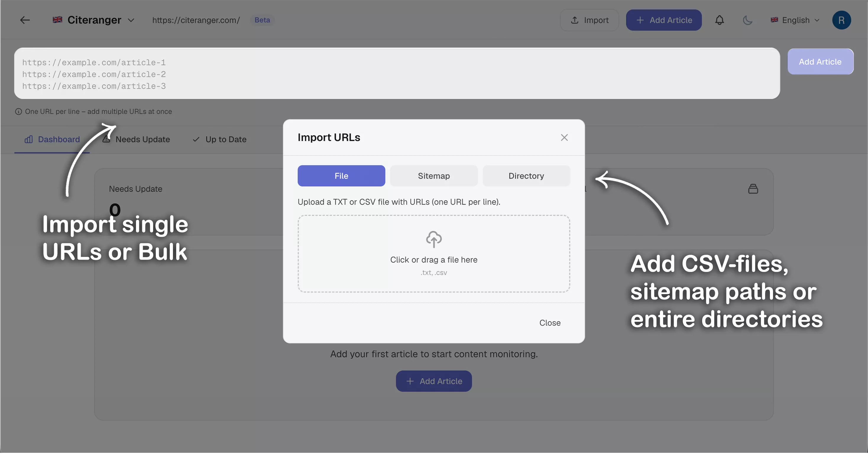Open the https://citeranger.com/ link
Screen dimensions: 868x454
[x=196, y=20]
